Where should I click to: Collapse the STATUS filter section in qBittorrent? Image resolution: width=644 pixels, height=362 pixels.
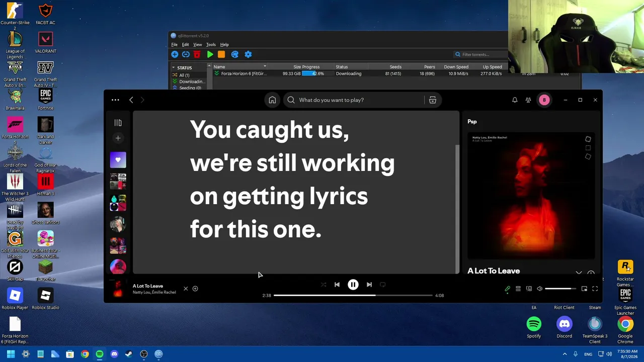174,67
